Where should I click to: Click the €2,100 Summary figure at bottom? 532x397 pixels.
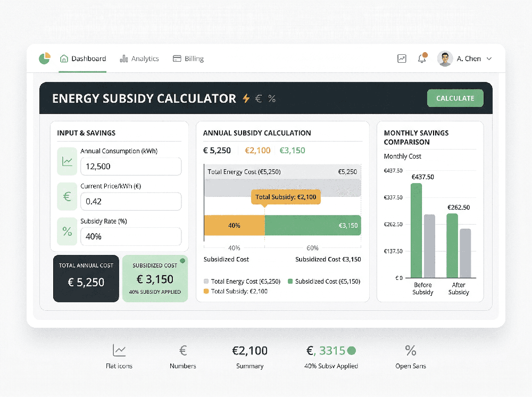coord(250,351)
